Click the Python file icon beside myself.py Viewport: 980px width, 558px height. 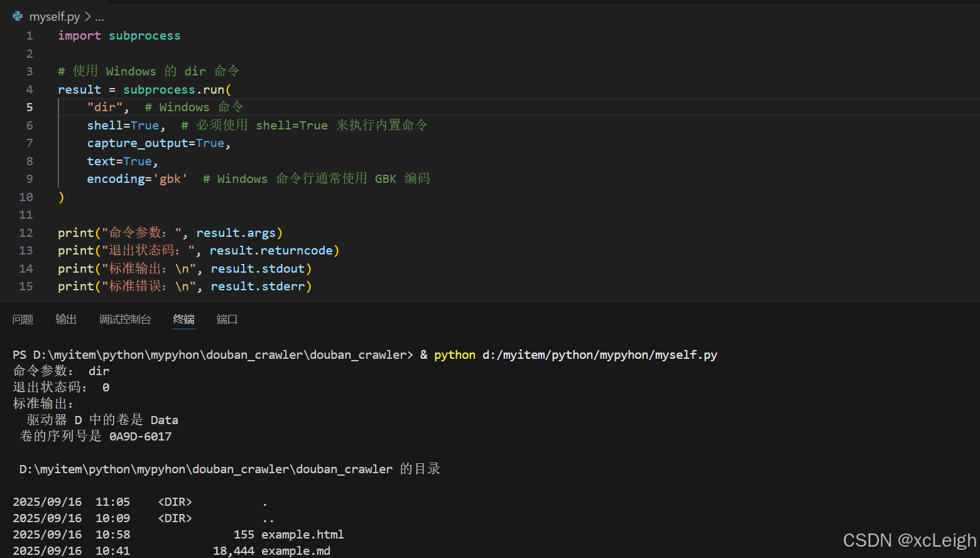coord(18,16)
